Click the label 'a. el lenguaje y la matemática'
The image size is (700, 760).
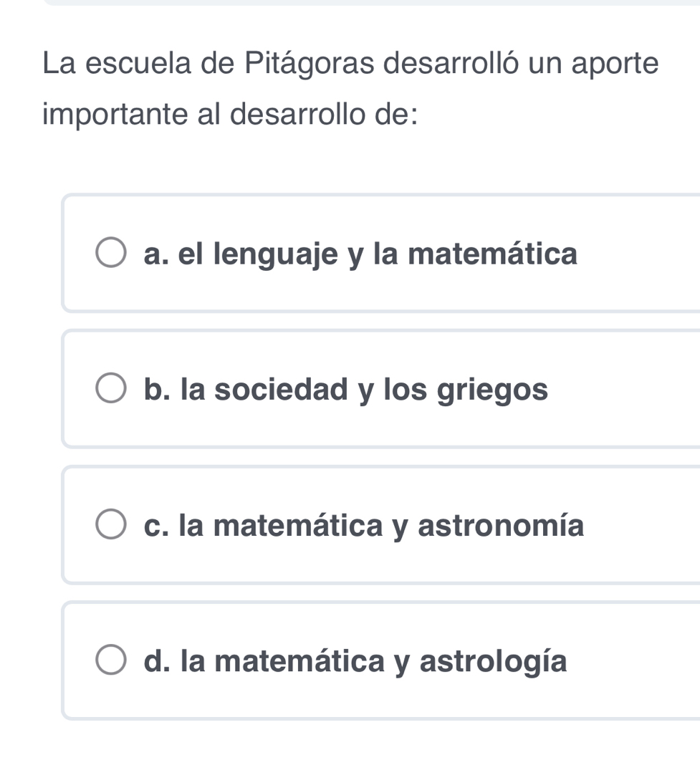coord(360,254)
